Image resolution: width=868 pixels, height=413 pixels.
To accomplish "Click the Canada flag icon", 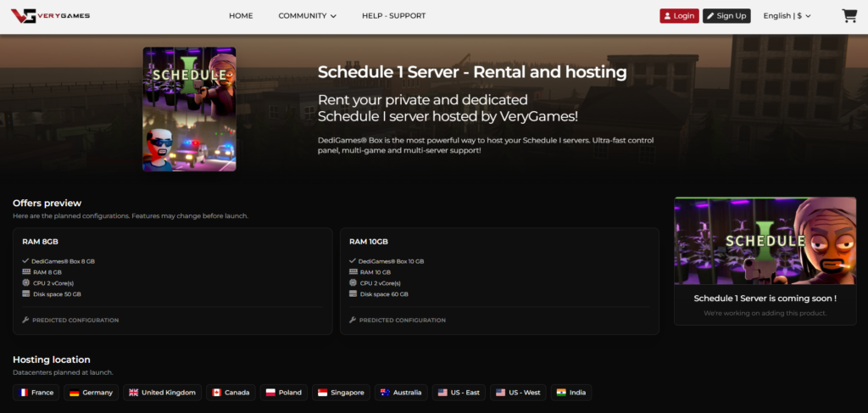I will click(x=216, y=393).
